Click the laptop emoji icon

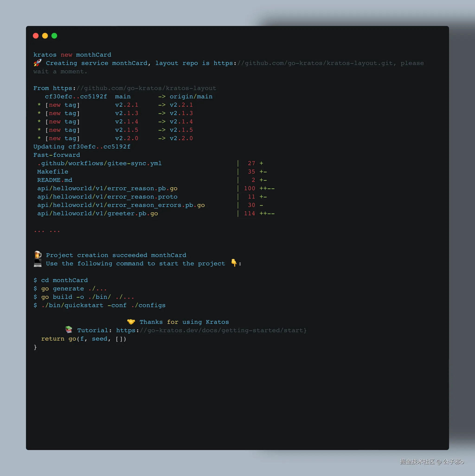[x=37, y=263]
